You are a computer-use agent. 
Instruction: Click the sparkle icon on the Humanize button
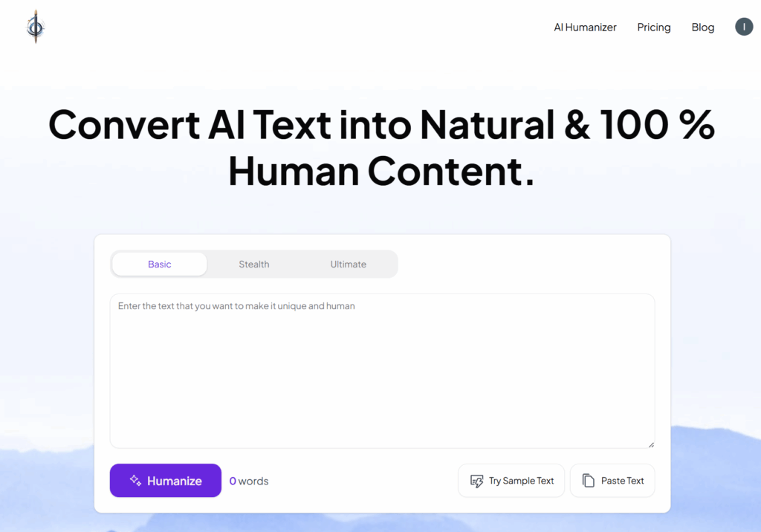tap(135, 480)
